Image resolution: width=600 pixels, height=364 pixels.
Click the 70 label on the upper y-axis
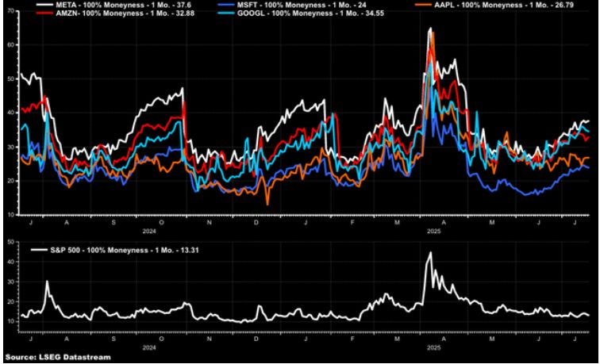coord(11,11)
